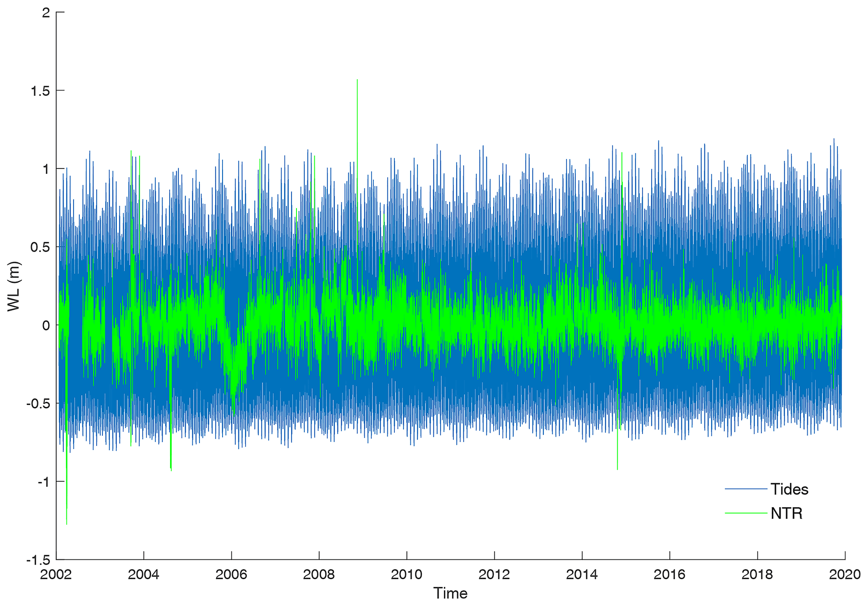868x606 pixels.
Task: Click the Tides legend label
Action: click(x=789, y=489)
